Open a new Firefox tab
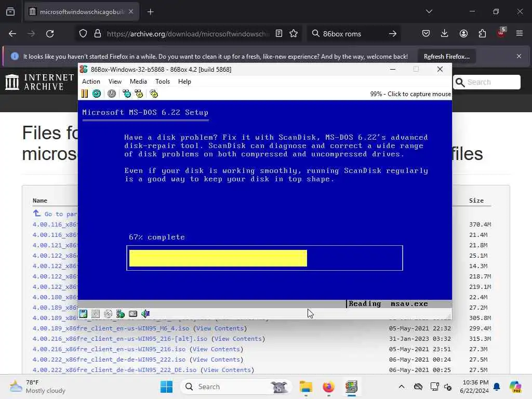 tap(151, 12)
